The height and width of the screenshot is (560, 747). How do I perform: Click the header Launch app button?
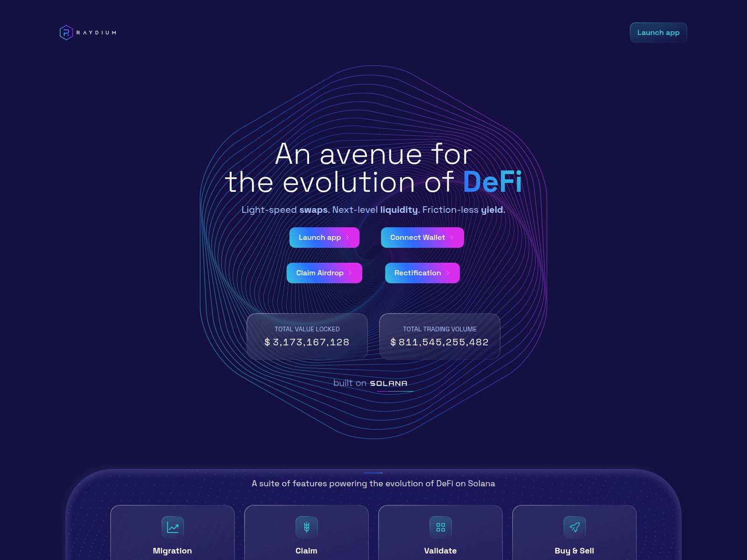click(658, 33)
